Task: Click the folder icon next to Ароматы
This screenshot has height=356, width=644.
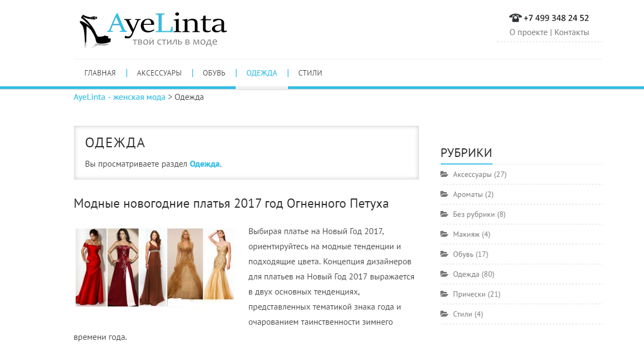Action: pyautogui.click(x=444, y=194)
